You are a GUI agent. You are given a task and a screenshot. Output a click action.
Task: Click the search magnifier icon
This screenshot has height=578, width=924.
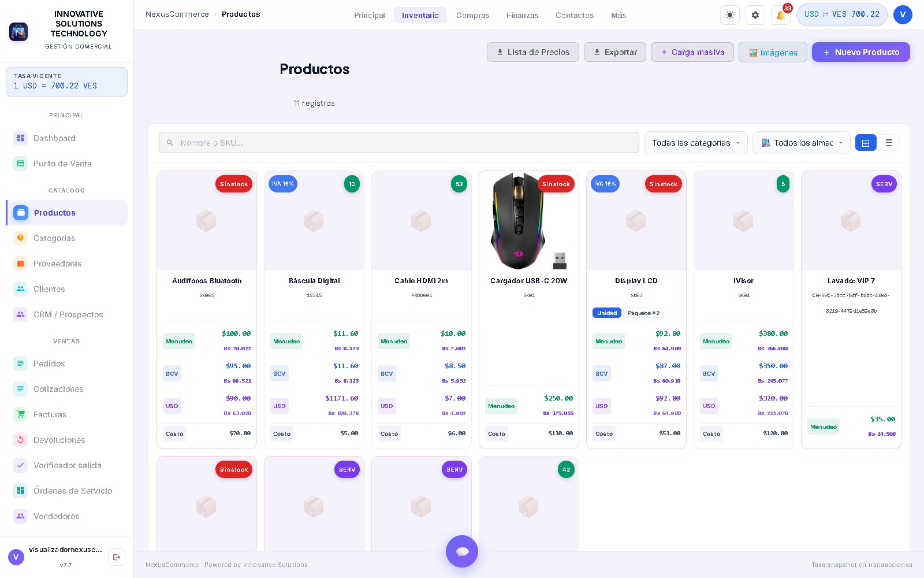pyautogui.click(x=170, y=143)
